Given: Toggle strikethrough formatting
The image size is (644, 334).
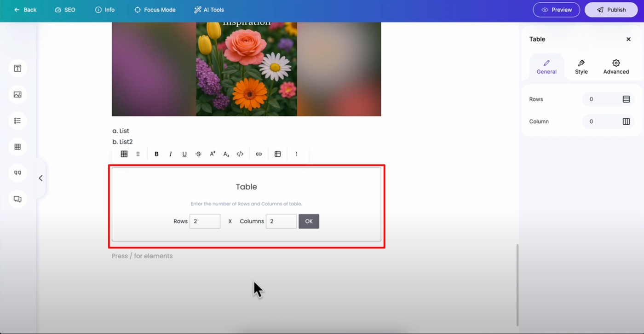Looking at the screenshot, I should (x=198, y=154).
